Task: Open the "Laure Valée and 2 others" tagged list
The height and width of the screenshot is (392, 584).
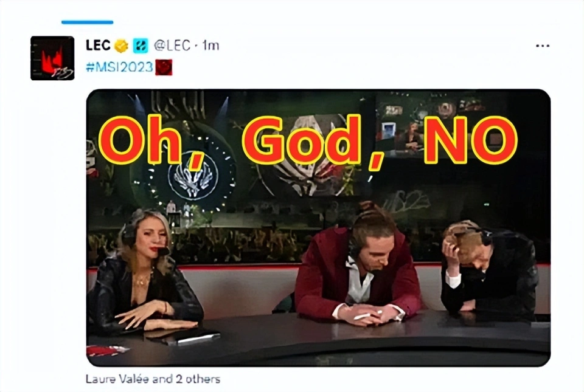Action: tap(153, 379)
